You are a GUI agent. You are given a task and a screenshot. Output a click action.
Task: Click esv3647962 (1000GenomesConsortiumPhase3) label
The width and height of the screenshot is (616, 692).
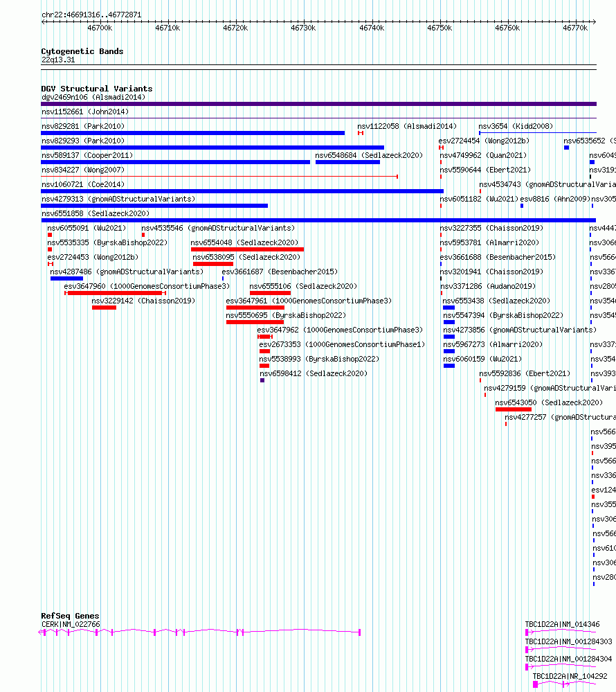click(x=340, y=330)
